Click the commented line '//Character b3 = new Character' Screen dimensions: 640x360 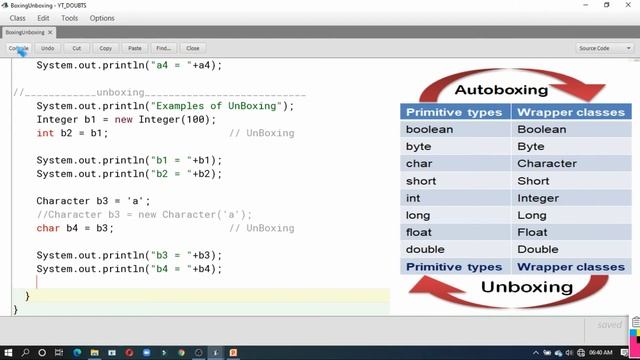[144, 214]
